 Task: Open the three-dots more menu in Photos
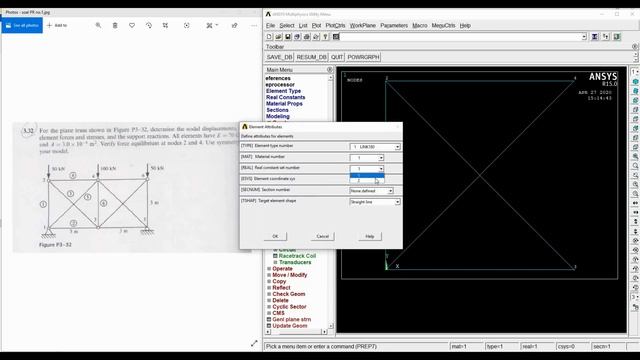click(x=254, y=25)
